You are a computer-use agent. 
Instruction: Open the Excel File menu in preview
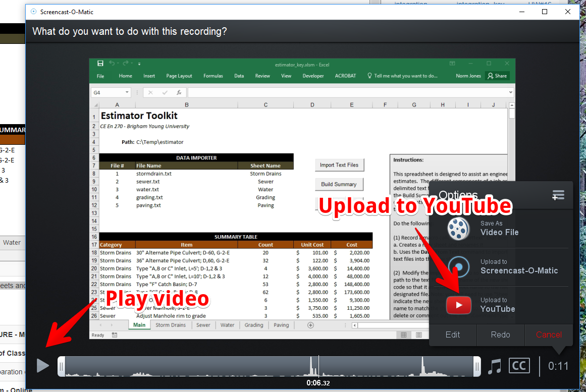(x=100, y=76)
